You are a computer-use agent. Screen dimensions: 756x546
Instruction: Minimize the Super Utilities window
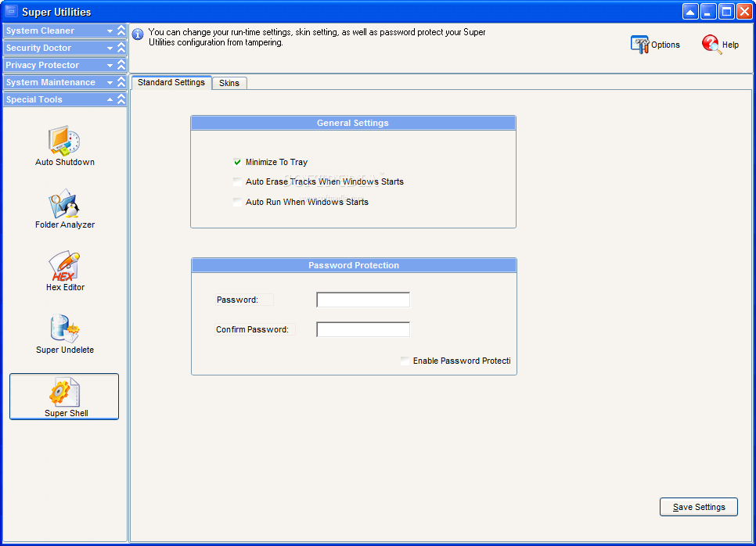(x=707, y=12)
